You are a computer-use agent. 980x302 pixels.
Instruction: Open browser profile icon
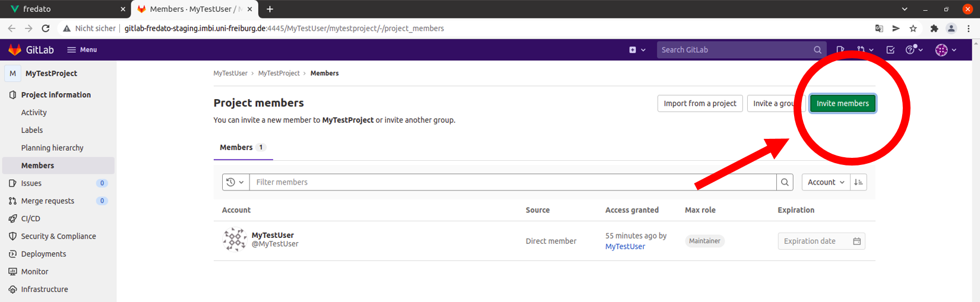pyautogui.click(x=951, y=28)
